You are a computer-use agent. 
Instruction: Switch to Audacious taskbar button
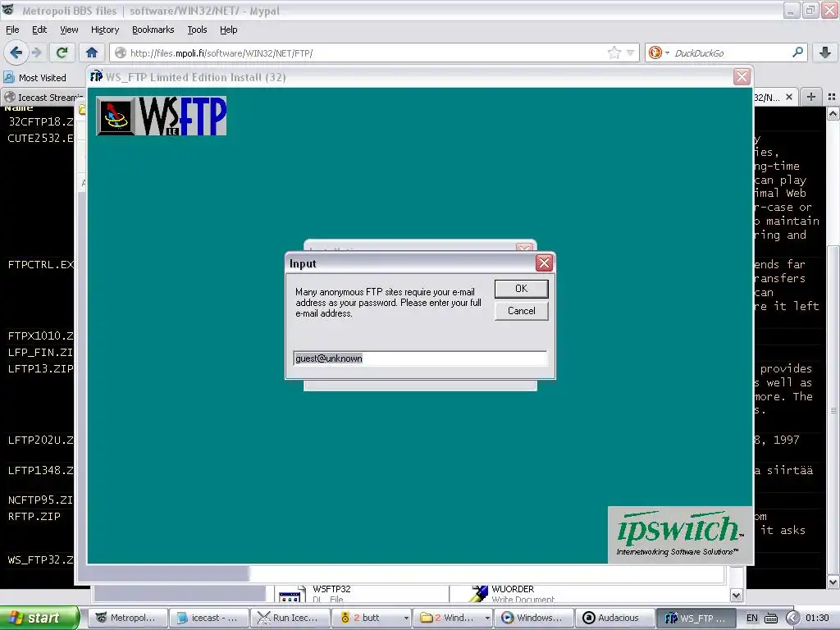[615, 618]
